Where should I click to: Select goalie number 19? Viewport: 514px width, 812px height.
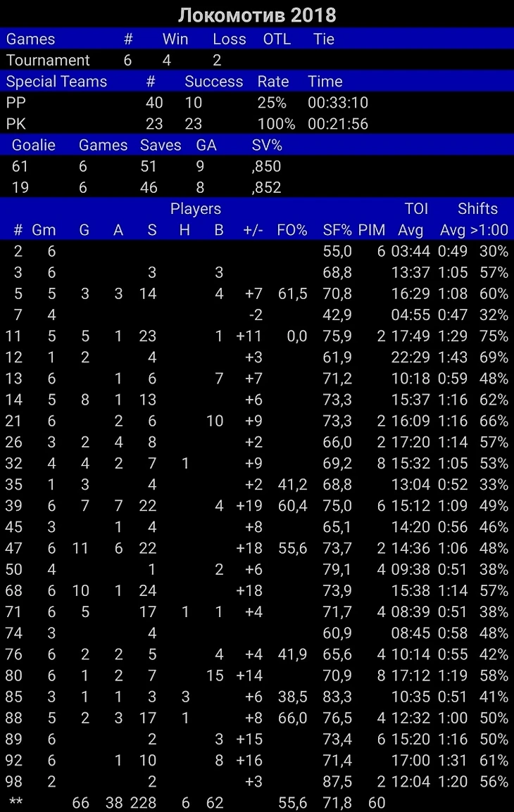click(20, 187)
